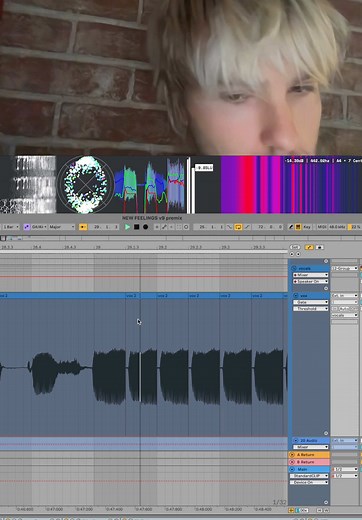Click the Set locator button
The width and height of the screenshot is (362, 520).
(x=295, y=247)
